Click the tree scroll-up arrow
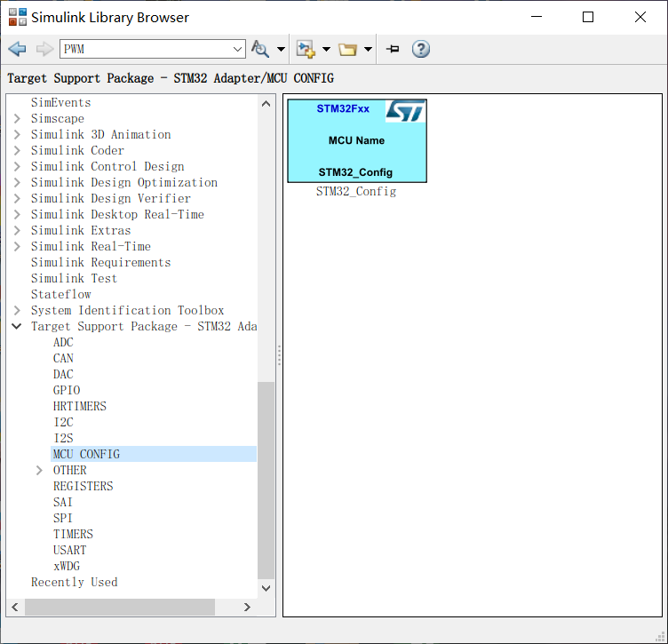The image size is (668, 644). (266, 104)
